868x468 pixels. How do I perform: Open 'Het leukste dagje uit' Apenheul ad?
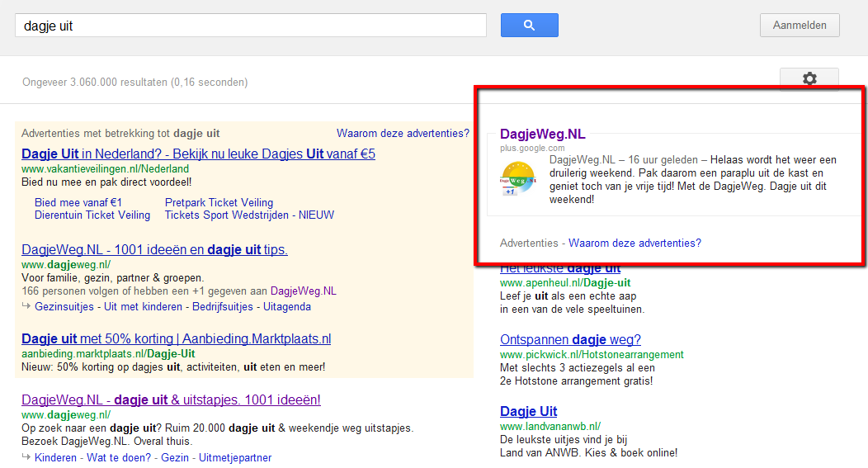(560, 269)
